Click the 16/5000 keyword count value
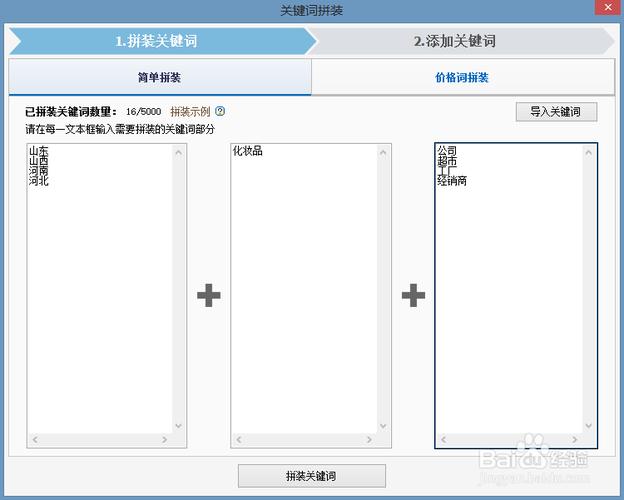 143,111
